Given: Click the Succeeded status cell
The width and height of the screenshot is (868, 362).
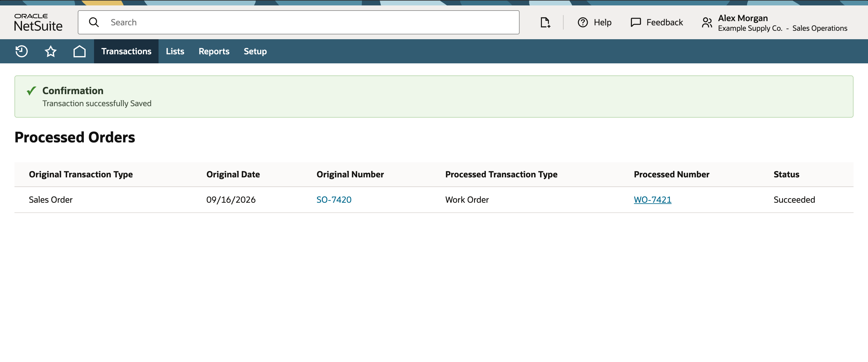Looking at the screenshot, I should click(x=794, y=200).
